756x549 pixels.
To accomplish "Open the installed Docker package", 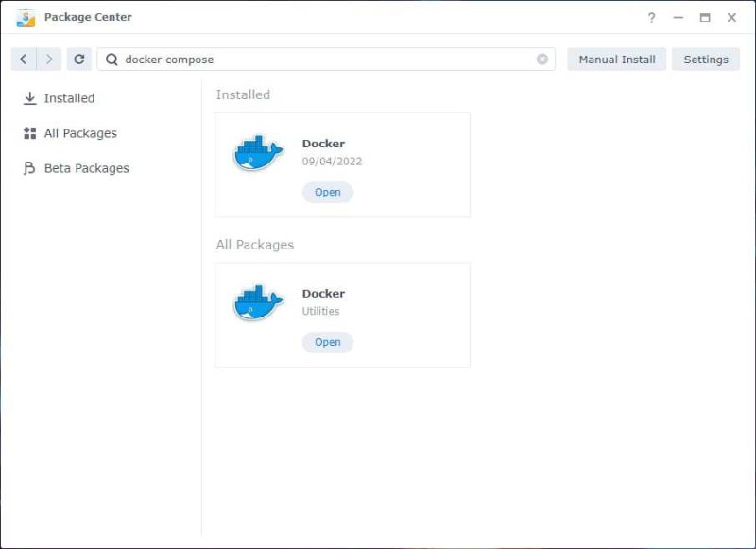I will tap(327, 192).
